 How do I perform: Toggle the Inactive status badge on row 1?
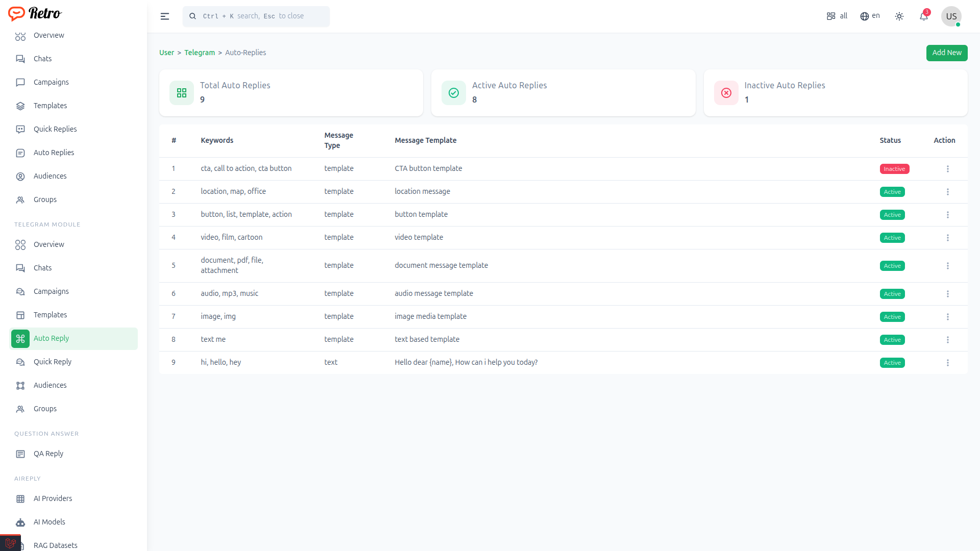tap(894, 169)
